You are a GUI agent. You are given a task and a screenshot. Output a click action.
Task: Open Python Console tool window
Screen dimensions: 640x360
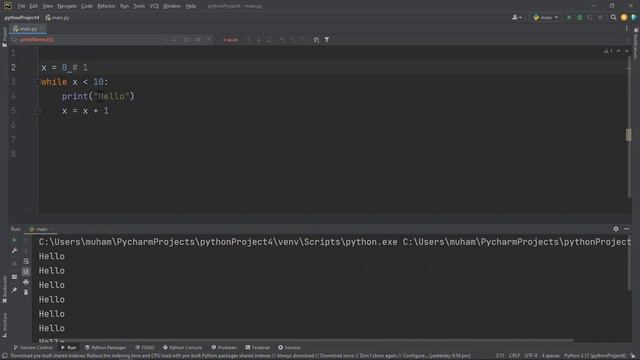coord(182,348)
